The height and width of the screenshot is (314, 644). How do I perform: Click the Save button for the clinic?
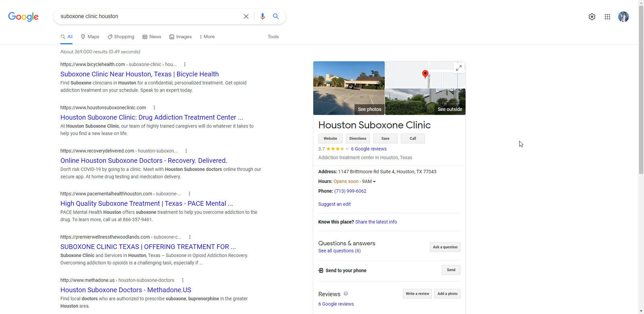coord(385,138)
